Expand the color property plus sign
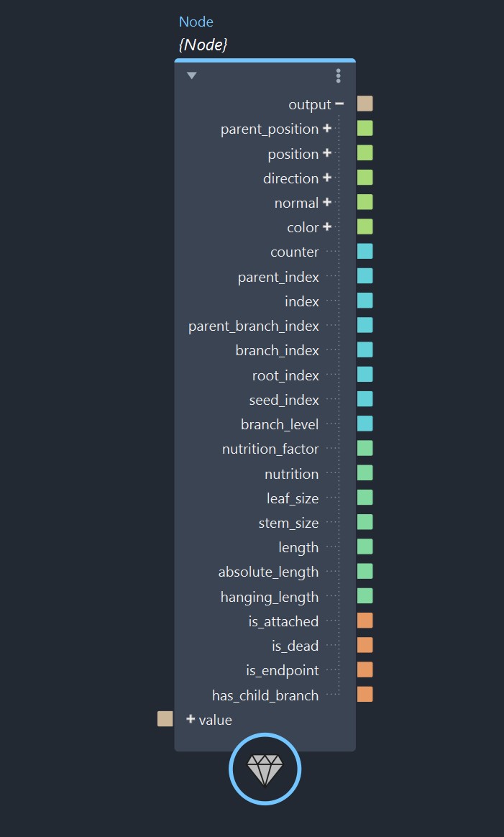504x837 pixels. pos(327,227)
